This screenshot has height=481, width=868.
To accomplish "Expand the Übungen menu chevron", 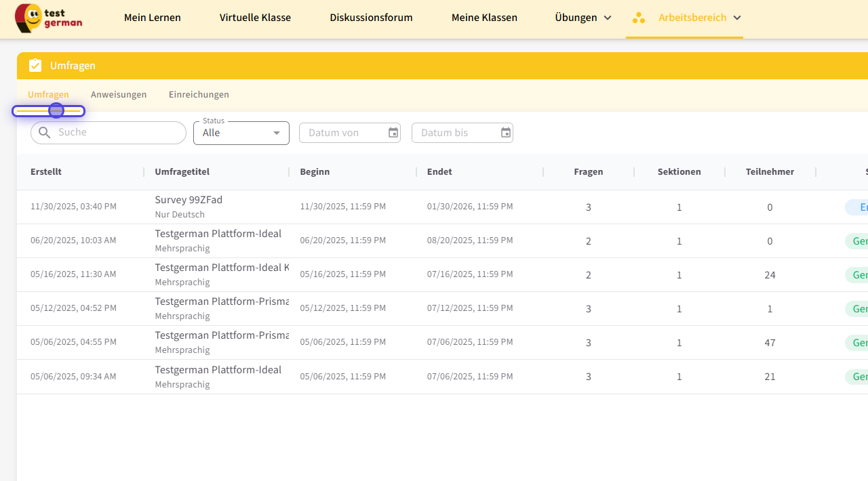I will point(608,18).
